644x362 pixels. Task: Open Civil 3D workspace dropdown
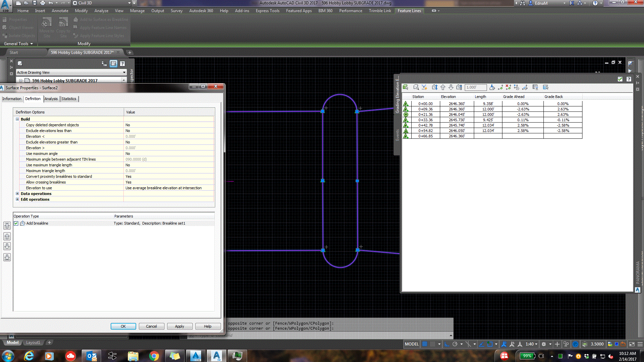pos(129,3)
